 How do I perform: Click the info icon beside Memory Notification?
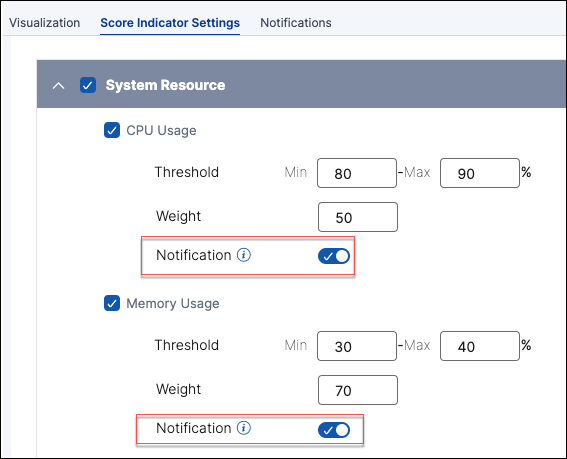tap(244, 428)
